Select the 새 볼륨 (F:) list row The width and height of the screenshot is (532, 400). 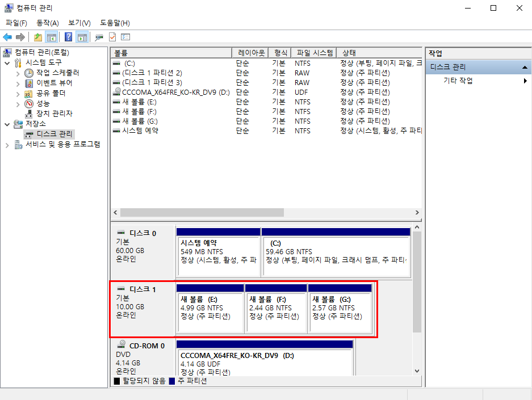(x=266, y=112)
